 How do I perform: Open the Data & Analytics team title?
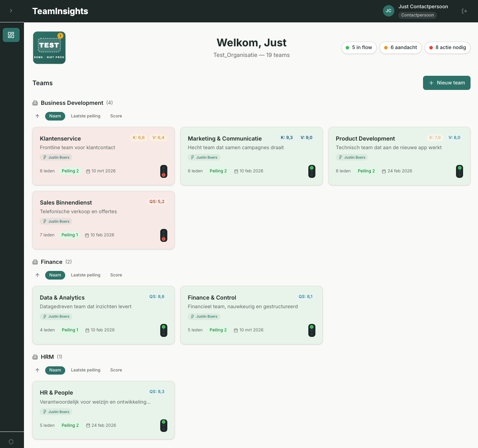coord(62,298)
